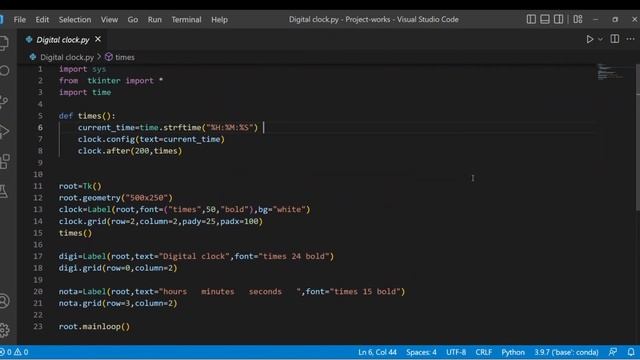Click the clock.config(text=current_time) line
This screenshot has height=360, width=640.
151,139
